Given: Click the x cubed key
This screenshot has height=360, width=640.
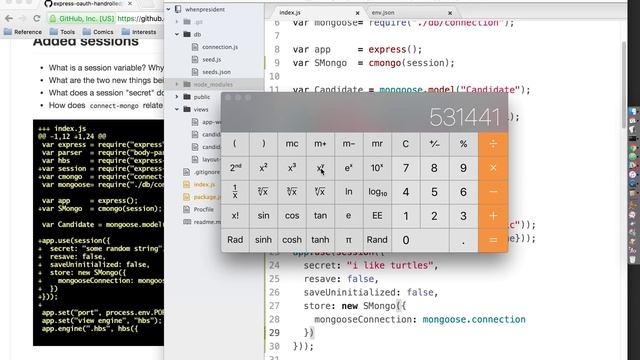Looking at the screenshot, I should pos(292,168).
